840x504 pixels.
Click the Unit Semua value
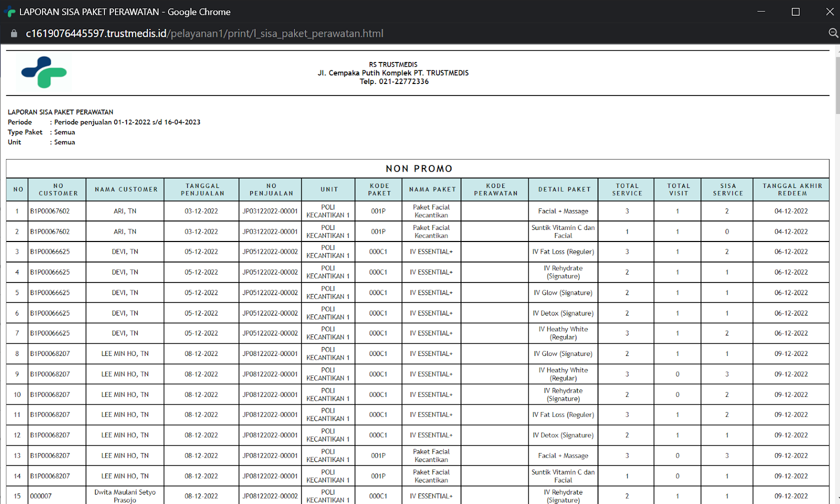tap(65, 142)
